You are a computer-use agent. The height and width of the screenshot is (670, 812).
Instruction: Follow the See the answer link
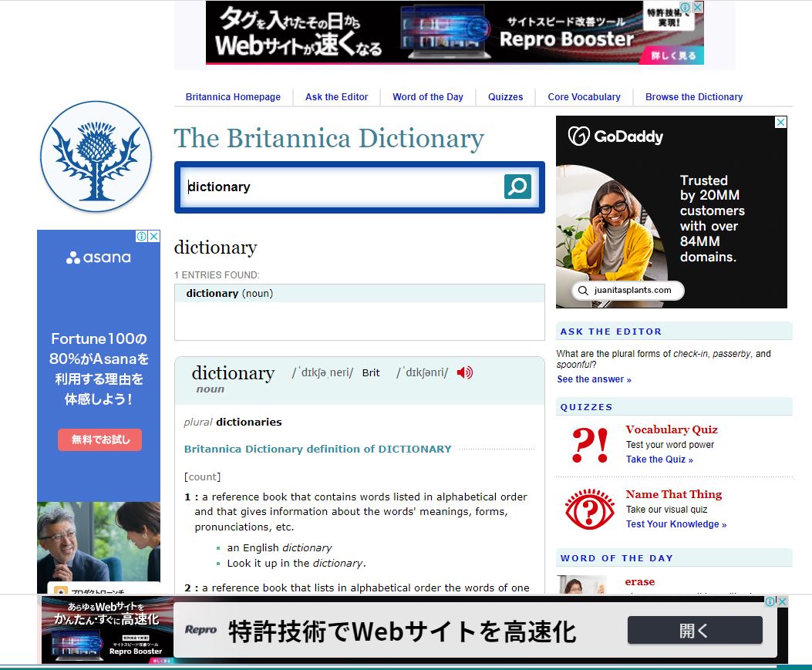click(594, 379)
